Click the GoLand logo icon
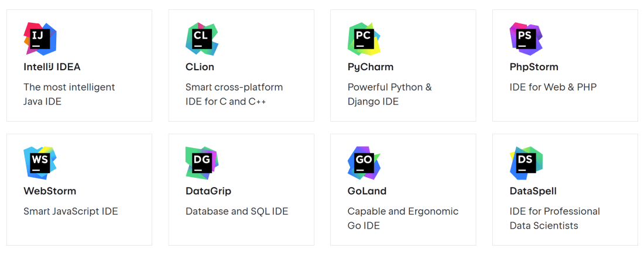This screenshot has height=255, width=644. [364, 163]
